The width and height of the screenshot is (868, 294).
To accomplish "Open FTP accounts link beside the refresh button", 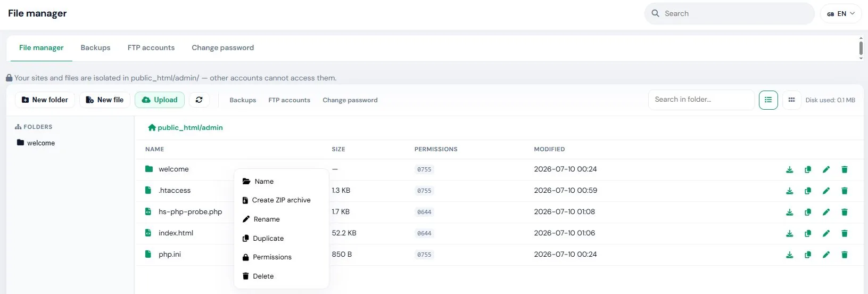I will (289, 100).
